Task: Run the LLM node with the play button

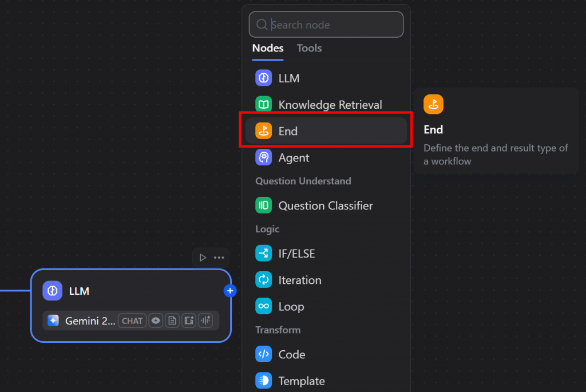Action: tap(202, 257)
